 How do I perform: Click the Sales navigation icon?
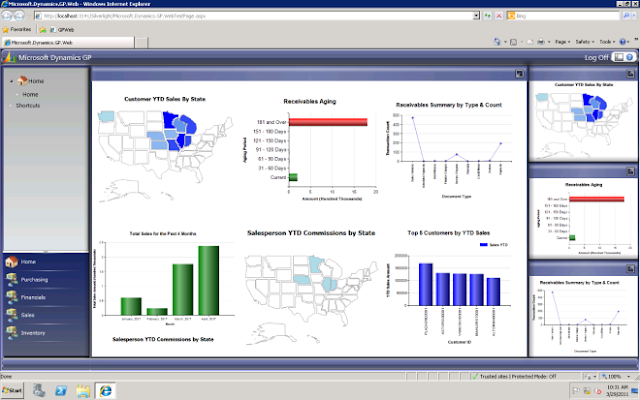11,315
